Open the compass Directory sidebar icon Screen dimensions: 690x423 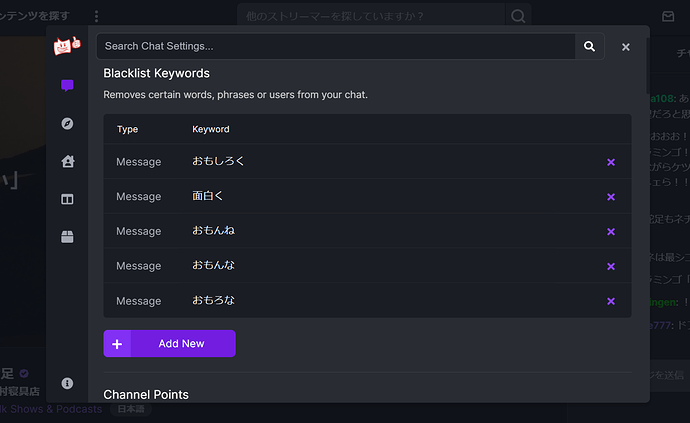(67, 123)
